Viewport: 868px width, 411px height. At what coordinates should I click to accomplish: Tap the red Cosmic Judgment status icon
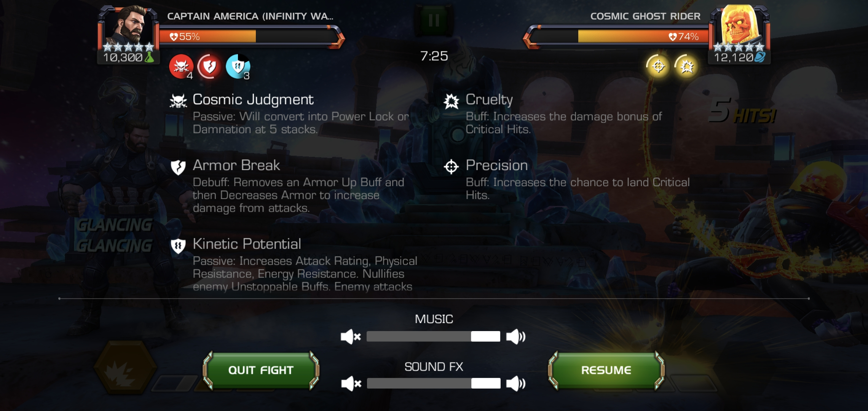(181, 67)
